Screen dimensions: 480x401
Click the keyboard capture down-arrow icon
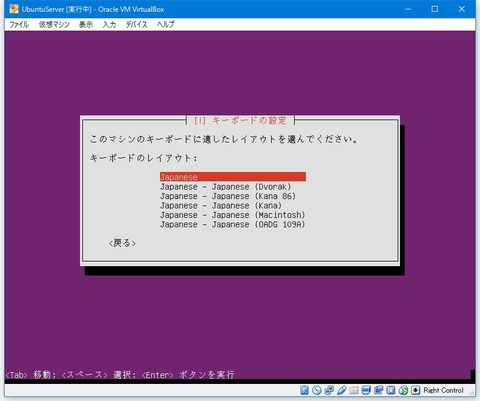[x=415, y=390]
